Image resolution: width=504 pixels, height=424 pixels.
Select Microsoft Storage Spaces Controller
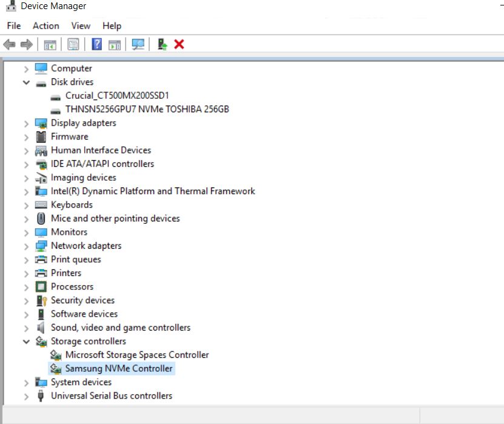point(137,355)
